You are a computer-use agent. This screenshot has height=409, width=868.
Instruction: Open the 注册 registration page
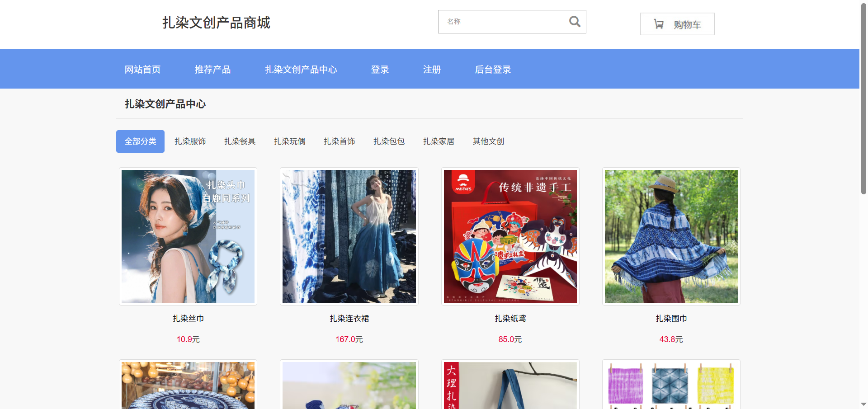tap(432, 70)
